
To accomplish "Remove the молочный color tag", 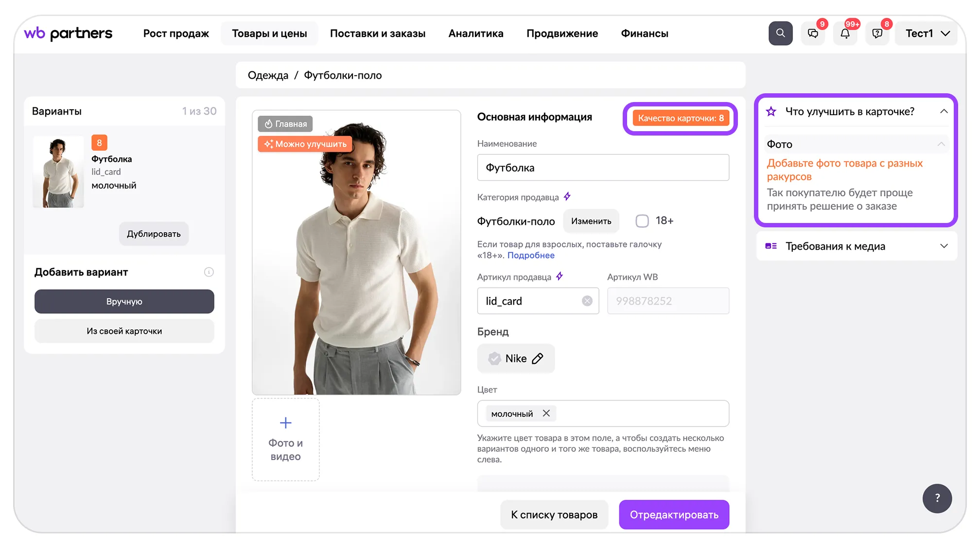I will pyautogui.click(x=546, y=413).
